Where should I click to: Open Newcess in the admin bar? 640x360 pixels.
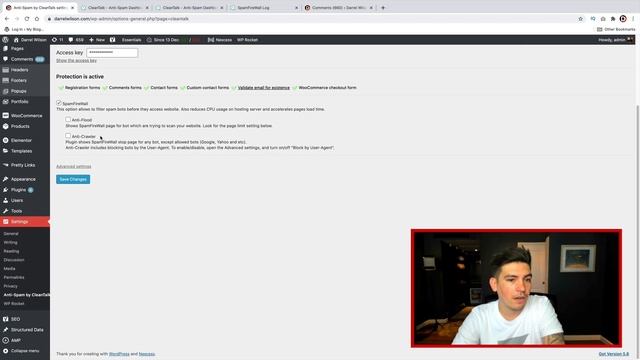pos(220,40)
